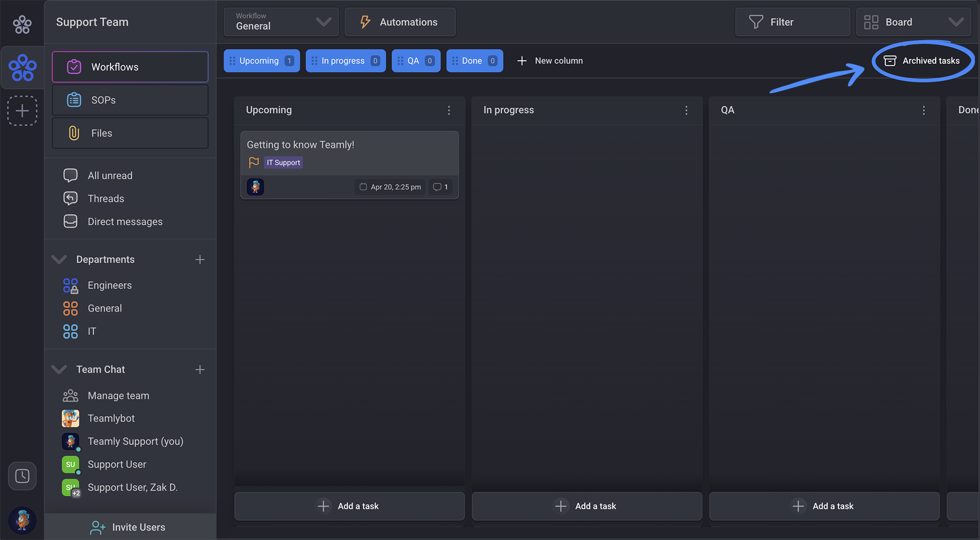Collapse the Team Chat section chevron
980x540 pixels.
[59, 369]
